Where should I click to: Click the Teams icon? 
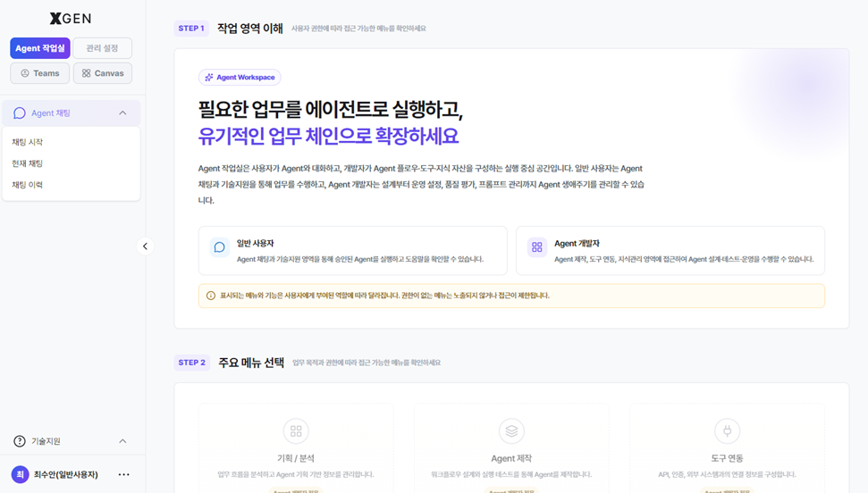25,73
